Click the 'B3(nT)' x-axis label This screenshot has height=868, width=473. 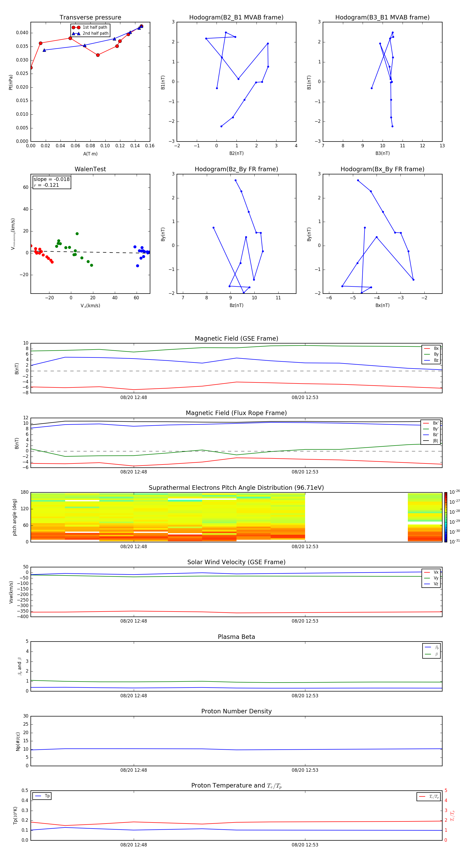(x=382, y=153)
